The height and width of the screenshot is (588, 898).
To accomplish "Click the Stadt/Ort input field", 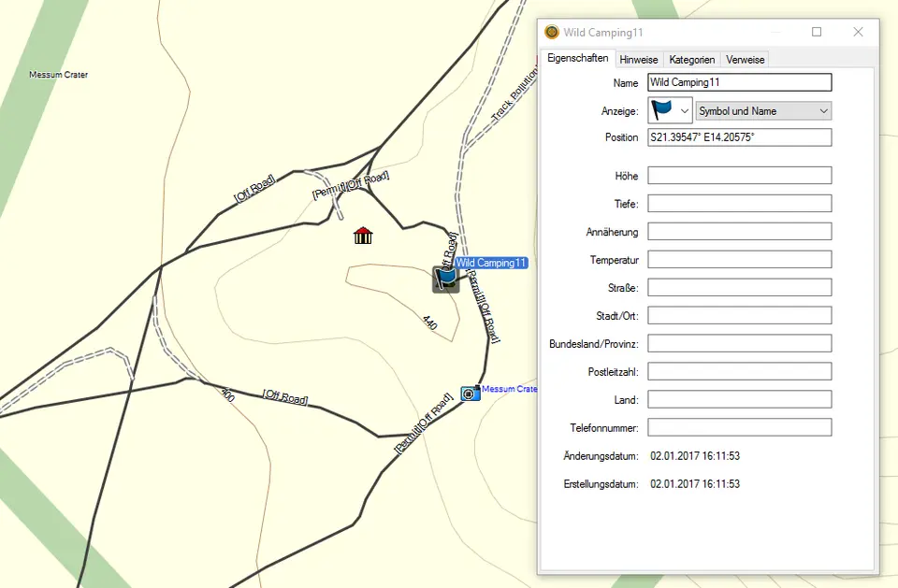I will pyautogui.click(x=739, y=316).
